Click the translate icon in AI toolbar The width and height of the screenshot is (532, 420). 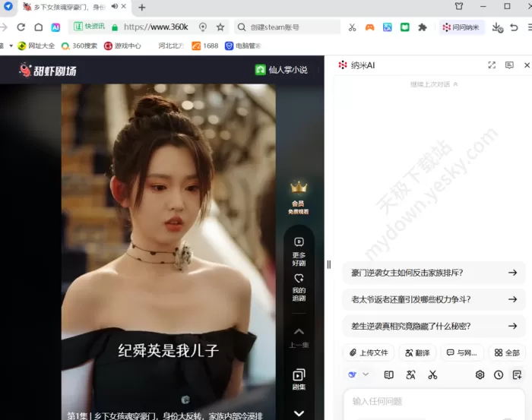pyautogui.click(x=410, y=374)
